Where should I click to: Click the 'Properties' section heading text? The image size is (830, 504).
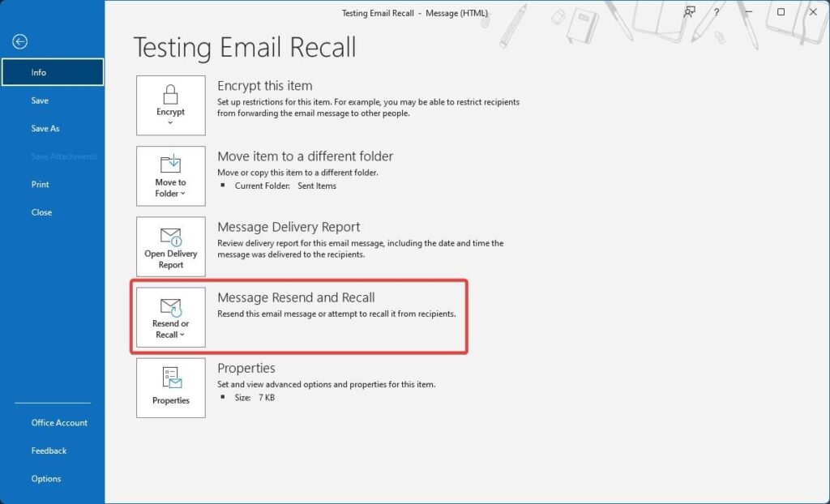[x=246, y=368]
